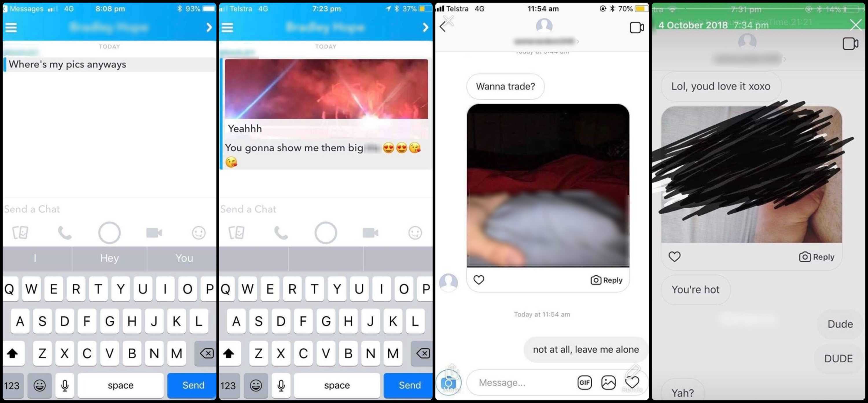Tap the forward chevron arrow on chat header
The image size is (868, 403).
click(208, 27)
